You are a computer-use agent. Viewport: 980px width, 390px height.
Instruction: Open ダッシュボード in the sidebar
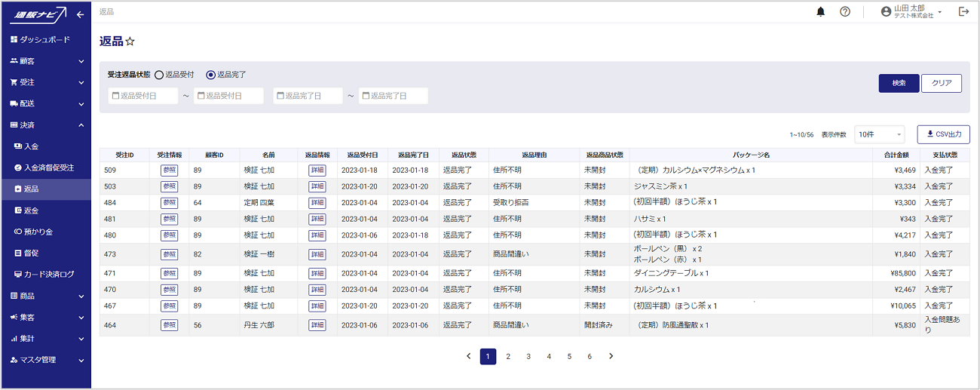point(45,39)
